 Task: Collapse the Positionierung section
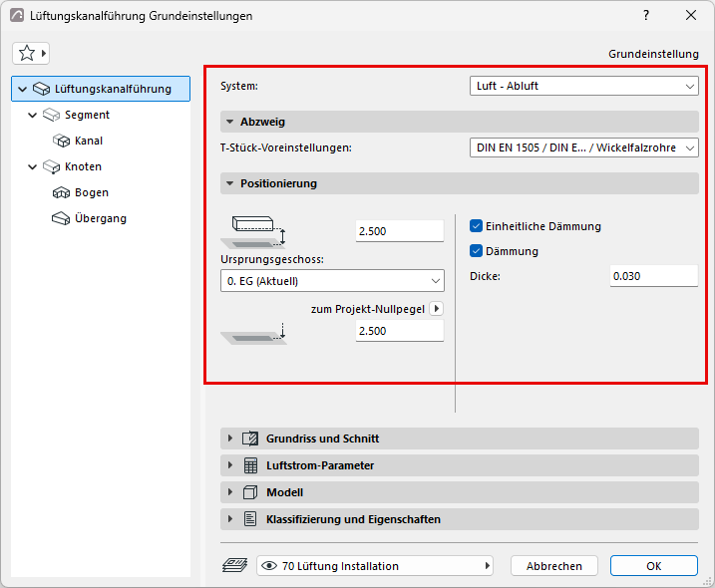(229, 183)
